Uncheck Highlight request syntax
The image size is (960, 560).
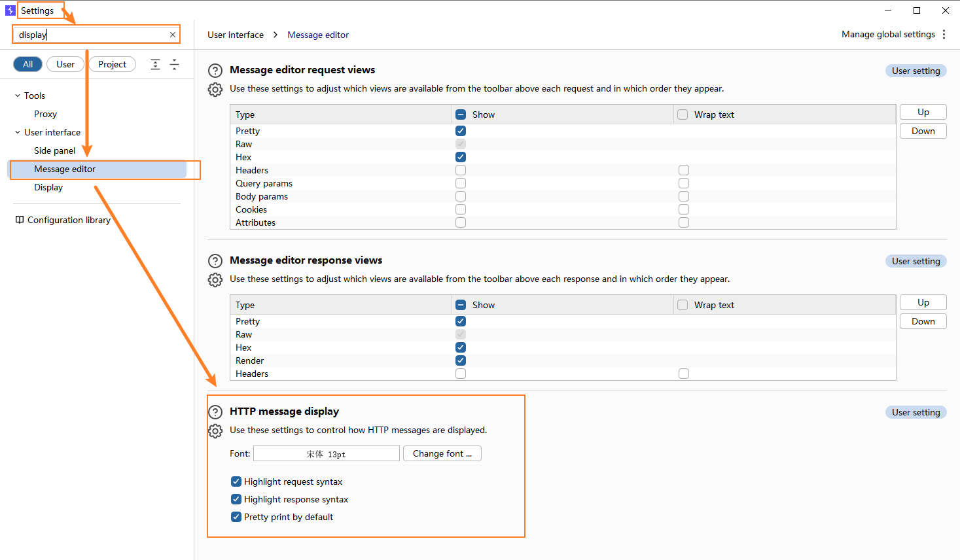click(236, 481)
